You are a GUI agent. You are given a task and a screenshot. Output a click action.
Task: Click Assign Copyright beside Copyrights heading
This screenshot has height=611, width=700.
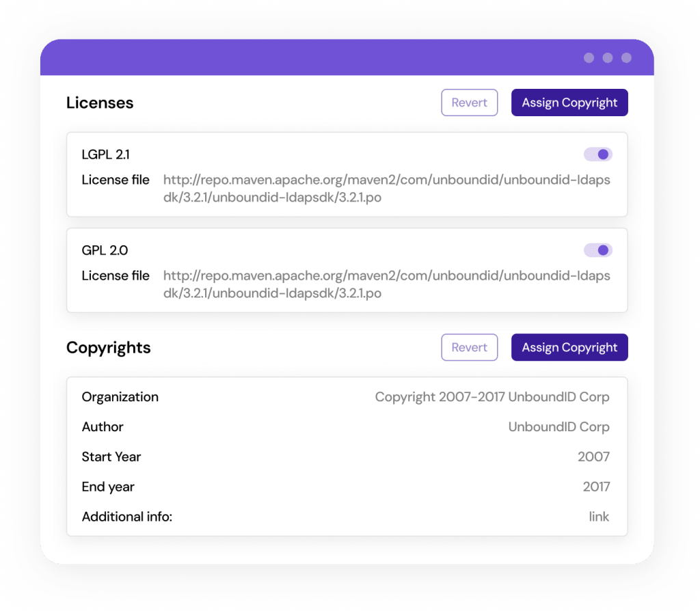pyautogui.click(x=569, y=347)
